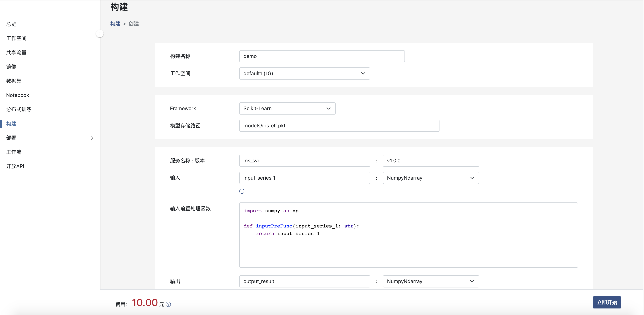Open 分布式训练 in the sidebar

click(x=19, y=109)
